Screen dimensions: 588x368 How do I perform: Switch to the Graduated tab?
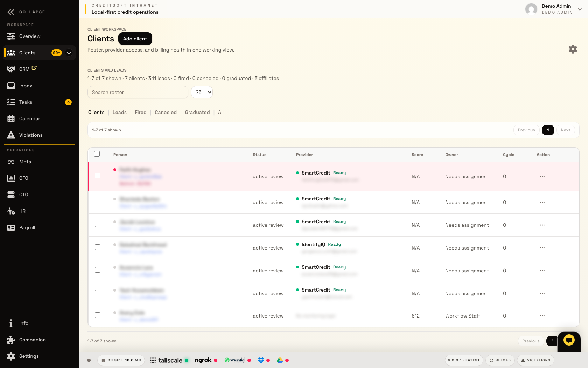(197, 112)
